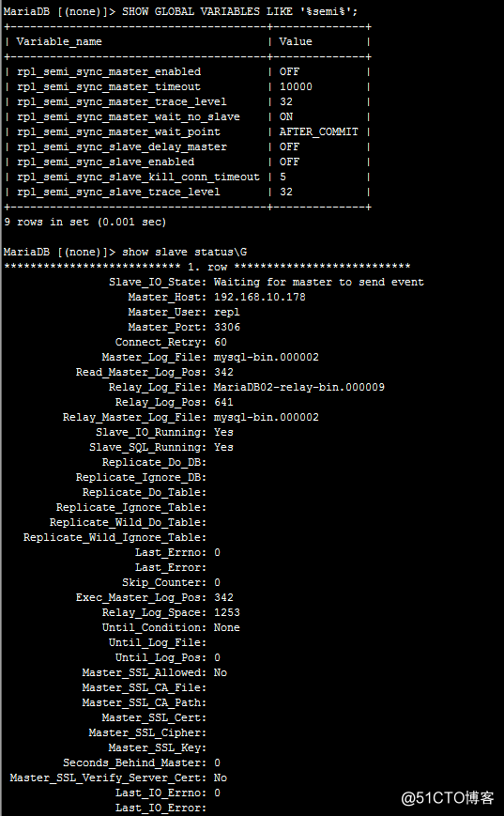This screenshot has width=504, height=816.
Task: Select the AFTER_COMMIT wait point value
Action: (x=319, y=132)
